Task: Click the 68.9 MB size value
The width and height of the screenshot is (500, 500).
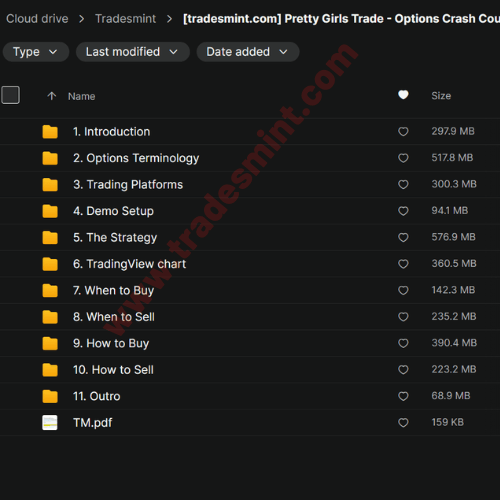Action: coord(451,396)
